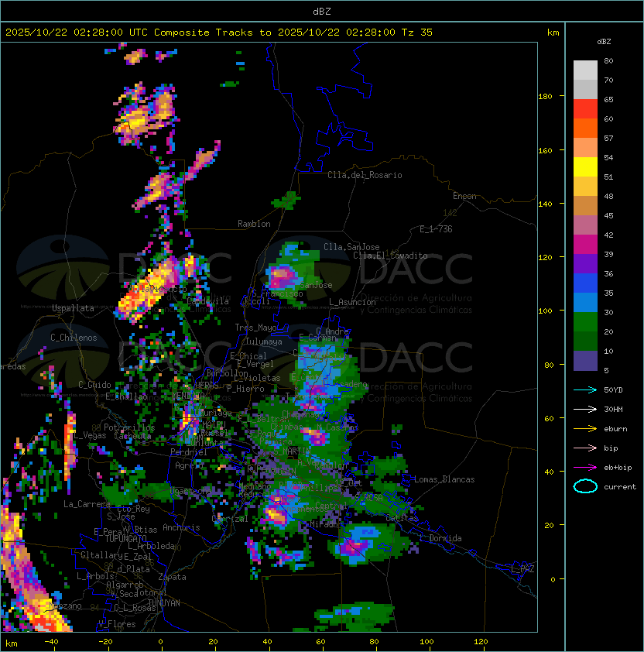Click the pinkish 42-45 dBZ color band
The image size is (644, 652).
(x=585, y=225)
